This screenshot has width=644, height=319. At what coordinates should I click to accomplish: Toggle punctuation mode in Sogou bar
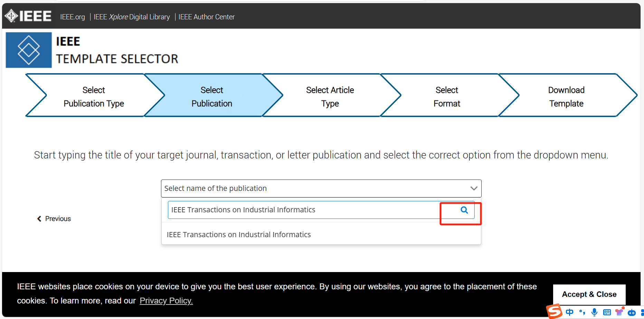point(582,312)
